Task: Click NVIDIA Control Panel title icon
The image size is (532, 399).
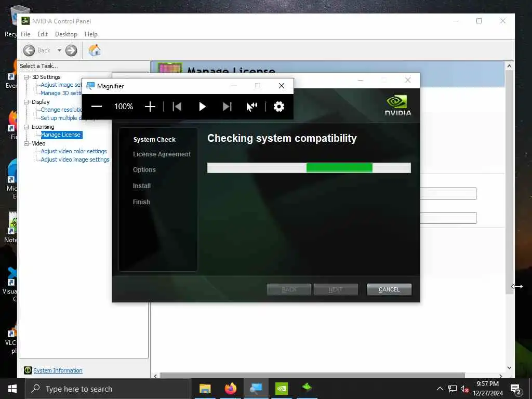Action: point(25,21)
